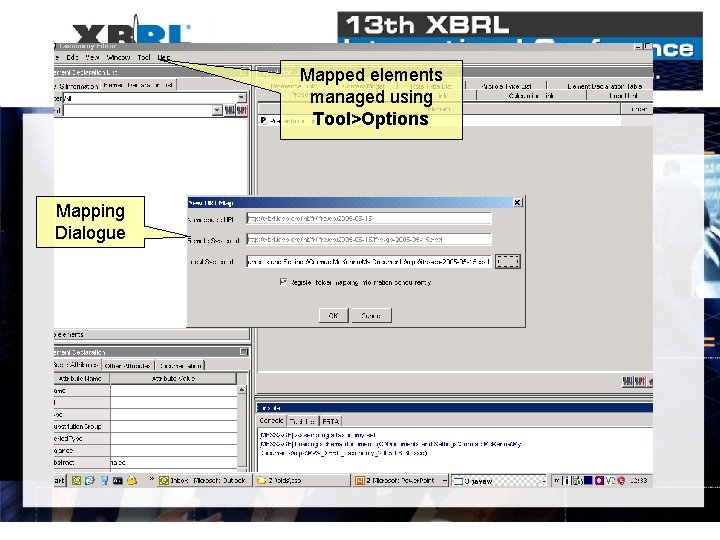Viewport: 720px width, 540px height.
Task: Open the Window menu
Action: point(118,57)
